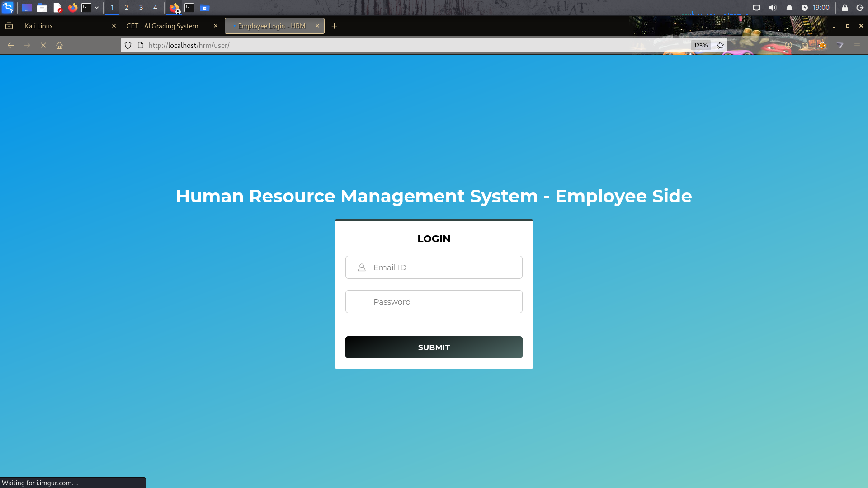
Task: Open the Kali applications menu
Action: [x=8, y=7]
